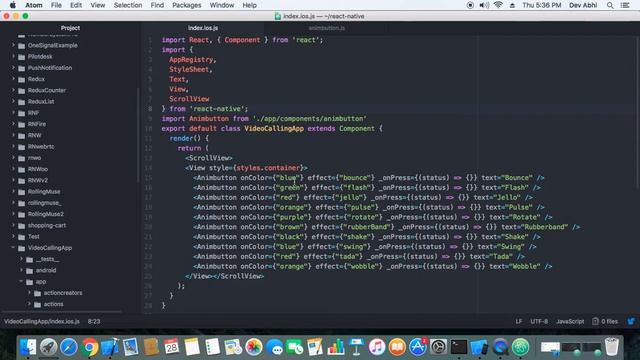Viewport: 640px width, 360px height.
Task: Open Safari compass icon in dock
Action: click(x=69, y=347)
